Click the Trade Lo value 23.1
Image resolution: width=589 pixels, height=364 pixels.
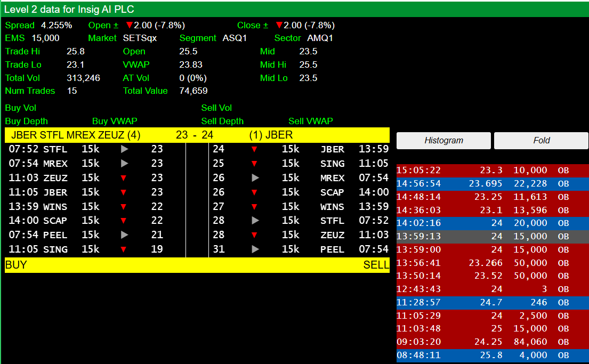[x=76, y=64]
